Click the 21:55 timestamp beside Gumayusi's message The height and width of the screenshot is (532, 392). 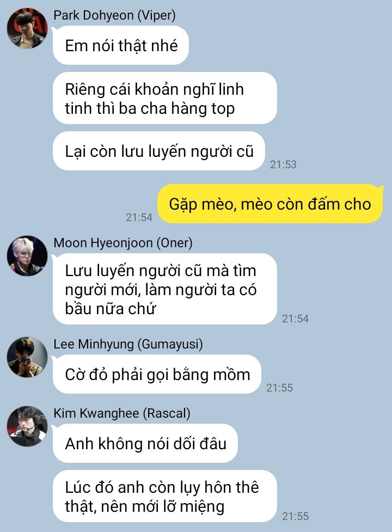(279, 388)
